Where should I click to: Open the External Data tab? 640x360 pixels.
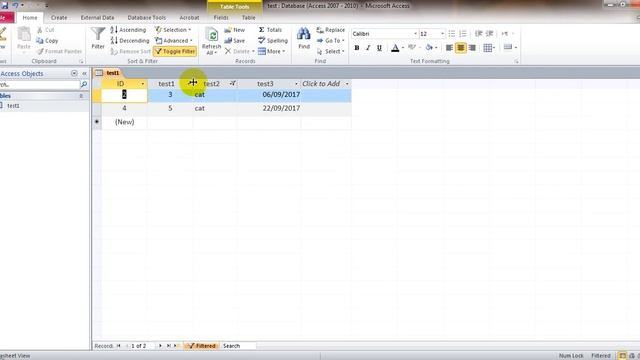point(97,18)
